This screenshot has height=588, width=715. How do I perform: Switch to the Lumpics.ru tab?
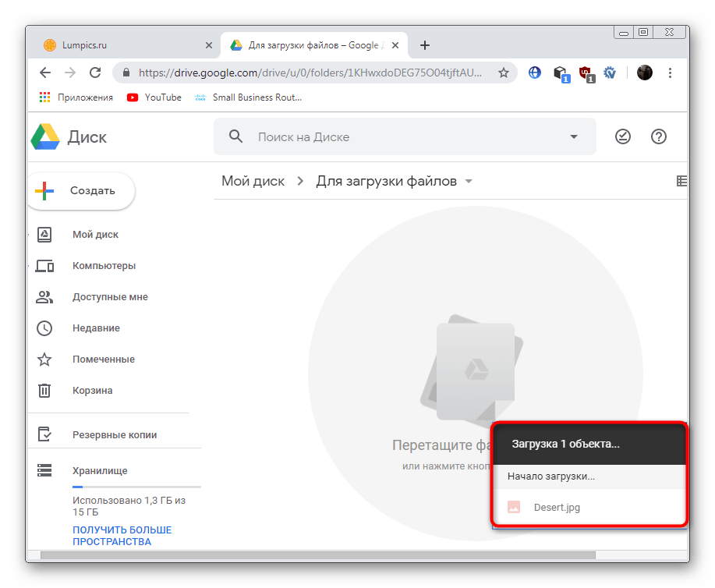123,45
